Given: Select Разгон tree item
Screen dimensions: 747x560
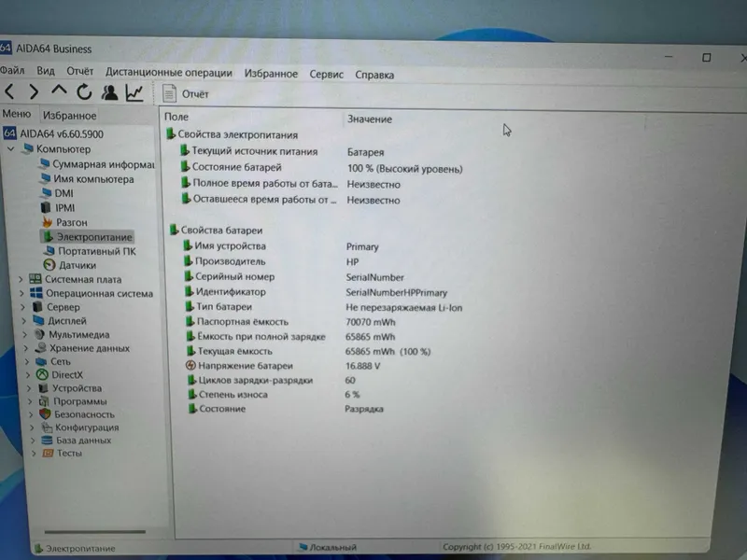Looking at the screenshot, I should [x=64, y=222].
